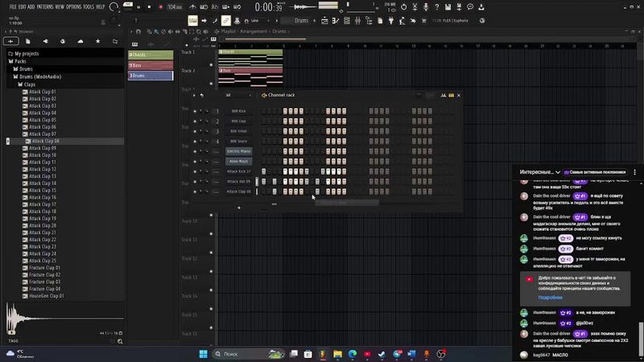The height and width of the screenshot is (362, 644).
Task: Click the plugin database star icon in browser
Action: click(x=98, y=40)
